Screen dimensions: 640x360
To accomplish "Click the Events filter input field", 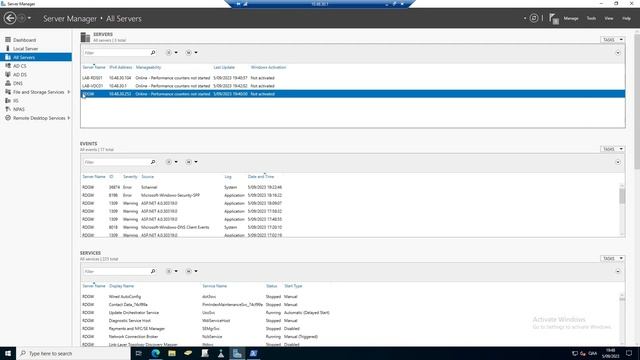I will pyautogui.click(x=115, y=162).
